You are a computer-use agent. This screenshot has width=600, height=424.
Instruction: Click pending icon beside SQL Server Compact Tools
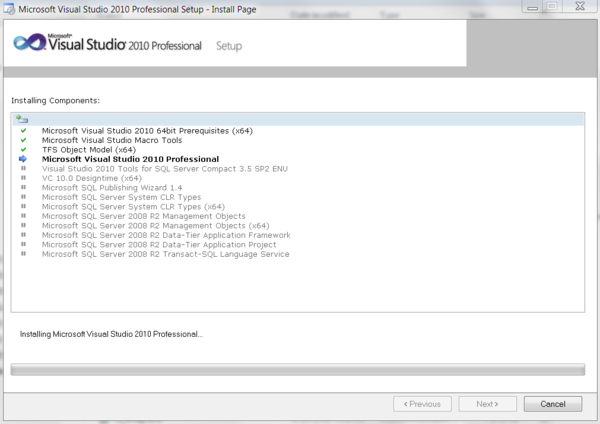(x=23, y=168)
